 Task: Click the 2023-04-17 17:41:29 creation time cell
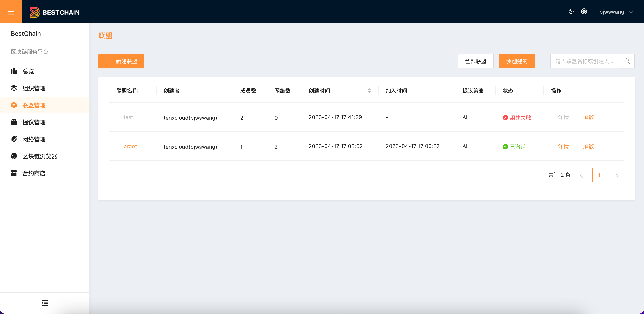click(335, 117)
